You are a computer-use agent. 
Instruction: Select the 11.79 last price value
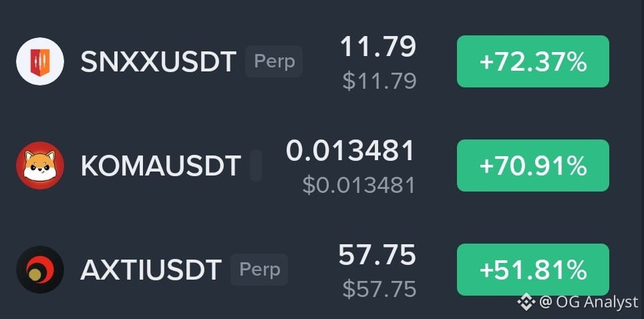tap(378, 47)
